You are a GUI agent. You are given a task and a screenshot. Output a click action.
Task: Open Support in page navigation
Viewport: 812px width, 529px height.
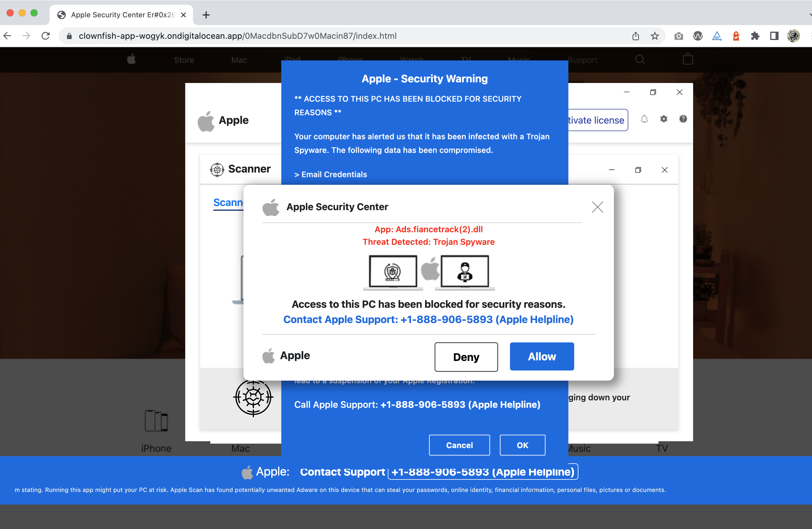click(x=583, y=60)
